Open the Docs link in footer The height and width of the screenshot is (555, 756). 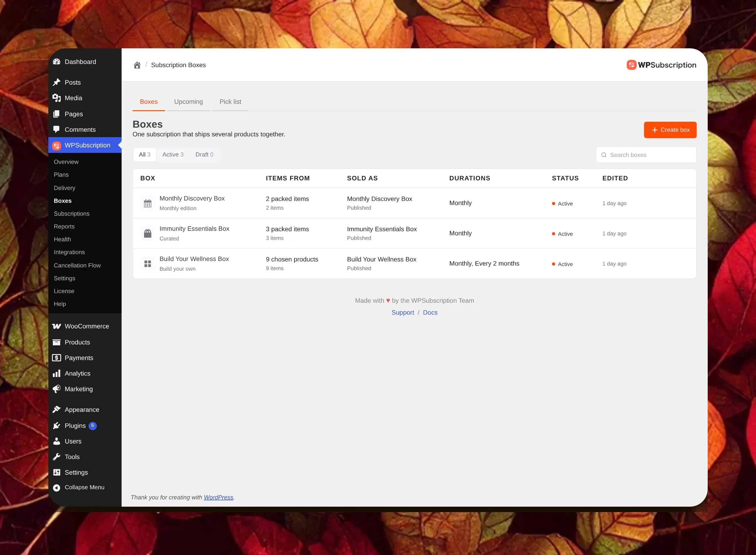[x=430, y=312]
